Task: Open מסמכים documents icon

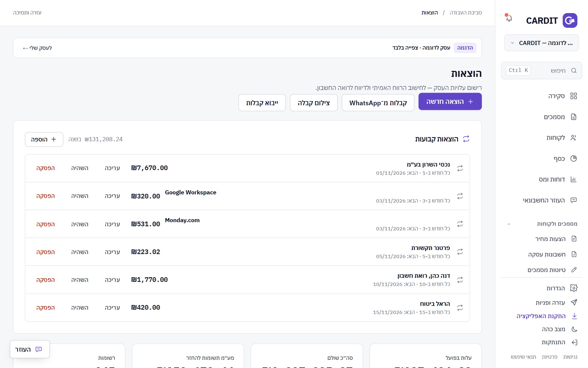Action: [574, 117]
